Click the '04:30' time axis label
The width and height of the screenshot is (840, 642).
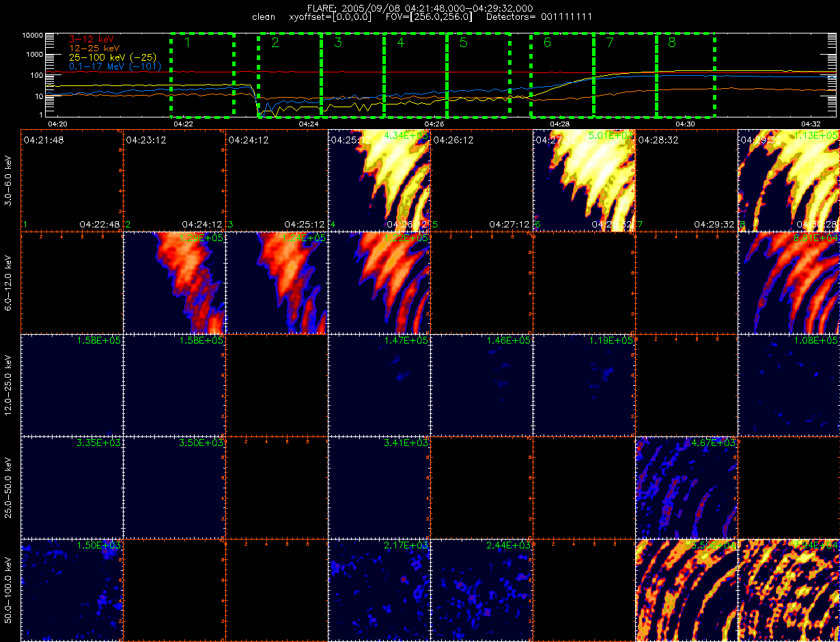pos(686,124)
